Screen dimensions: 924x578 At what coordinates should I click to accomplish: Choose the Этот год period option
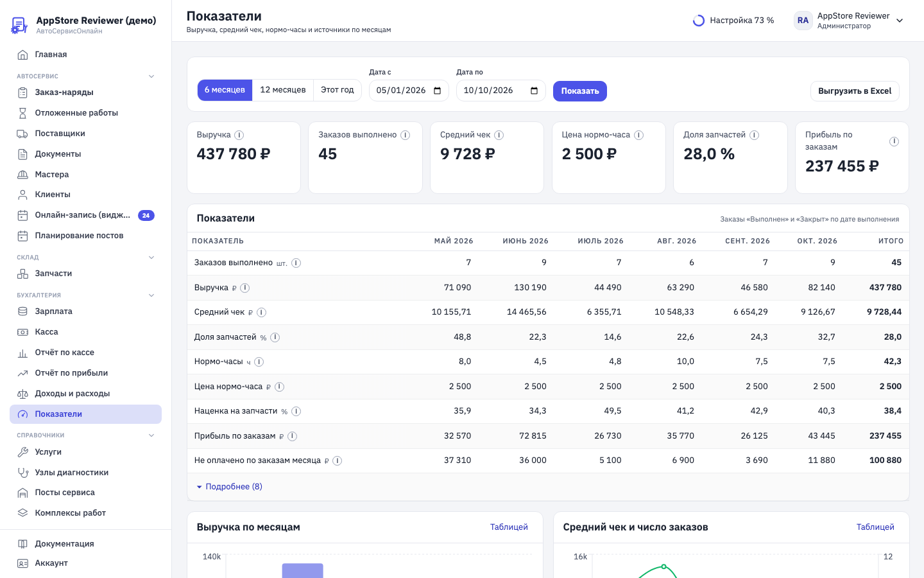click(x=338, y=90)
